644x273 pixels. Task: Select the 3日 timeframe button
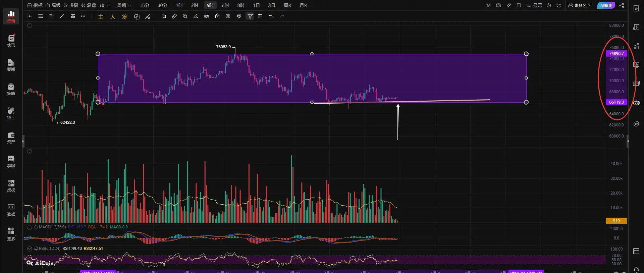pos(272,5)
